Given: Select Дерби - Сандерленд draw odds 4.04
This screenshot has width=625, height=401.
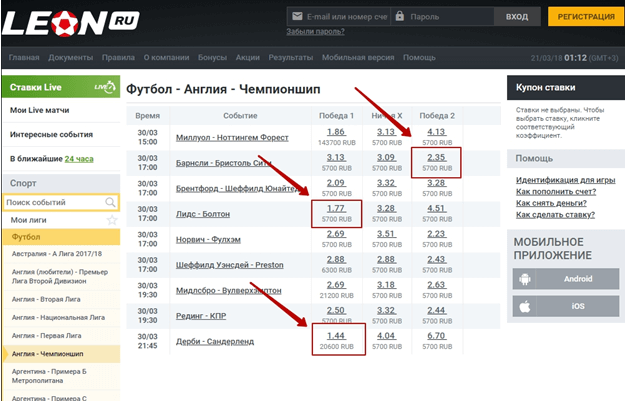Looking at the screenshot, I should [x=386, y=336].
